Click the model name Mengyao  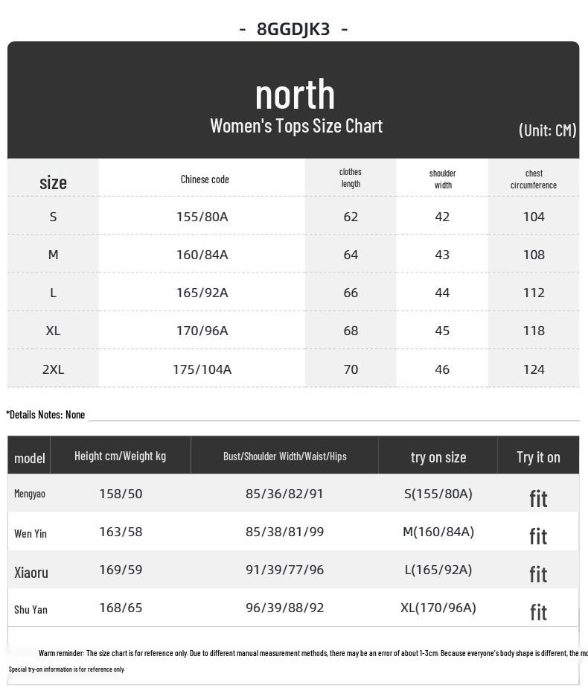click(30, 494)
